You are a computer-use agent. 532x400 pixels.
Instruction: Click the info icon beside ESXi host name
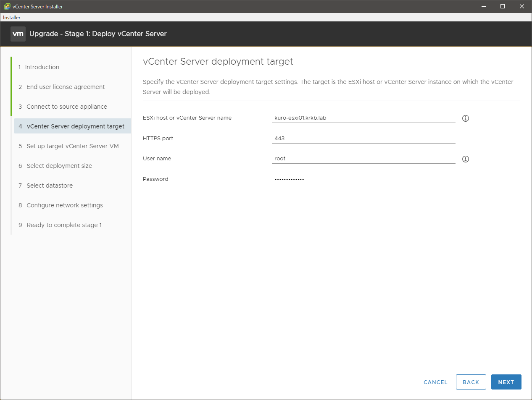tap(465, 118)
